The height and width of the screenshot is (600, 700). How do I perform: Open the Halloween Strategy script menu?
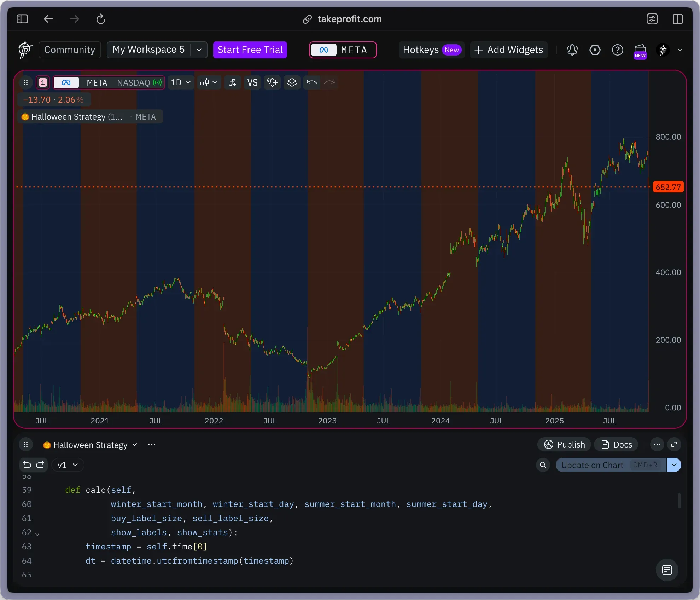[x=90, y=445]
